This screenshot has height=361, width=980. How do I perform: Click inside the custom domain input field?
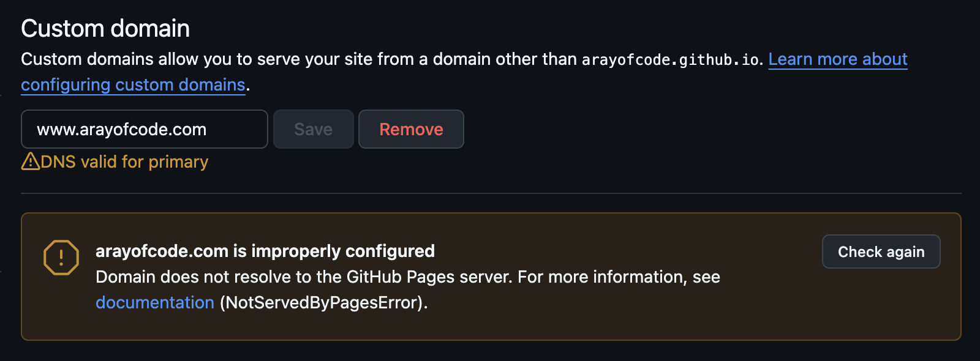(x=144, y=129)
